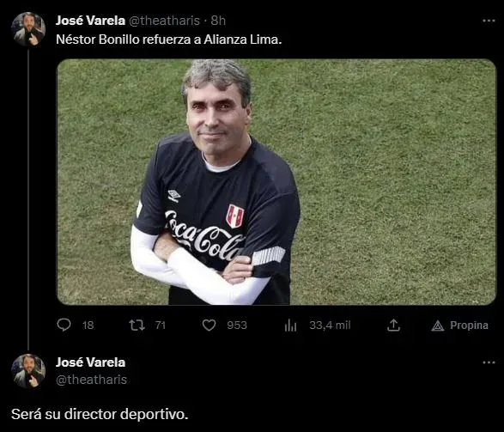Click @theatharis handle under reply tweet
This screenshot has width=504, height=432.
click(x=91, y=380)
